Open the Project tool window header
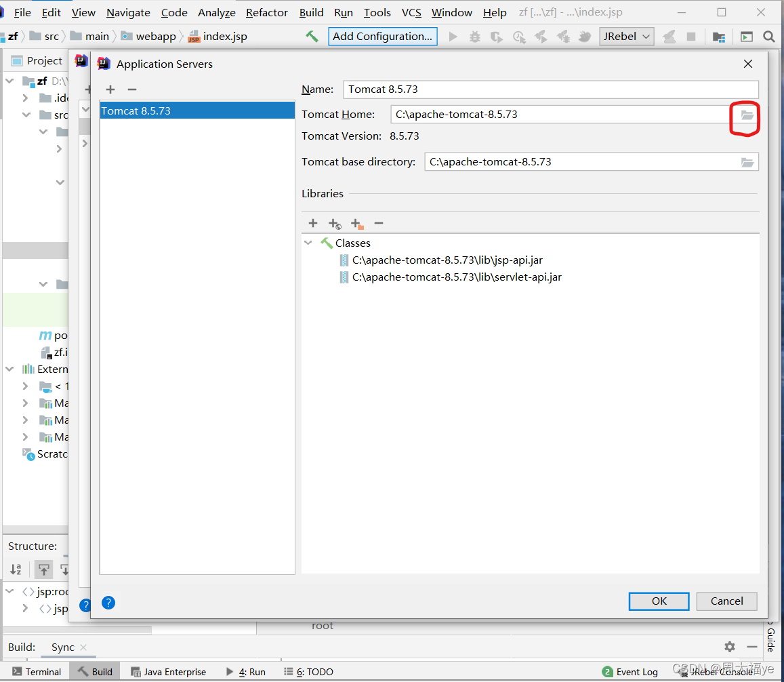Viewport: 784px width, 682px height. pos(37,60)
